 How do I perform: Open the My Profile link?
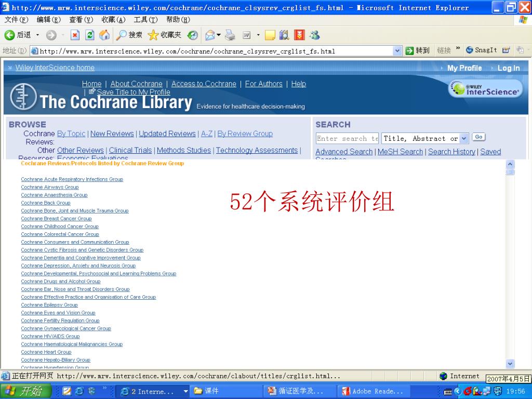(x=464, y=68)
